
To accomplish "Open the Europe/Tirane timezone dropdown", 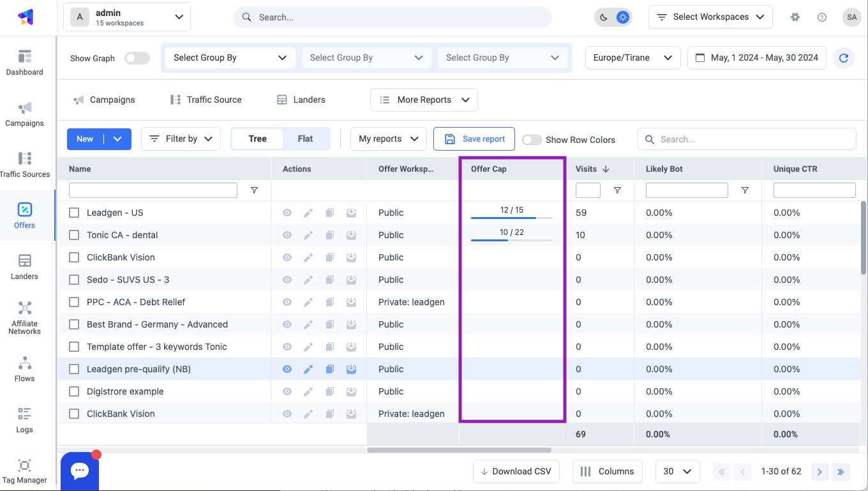I will [632, 57].
